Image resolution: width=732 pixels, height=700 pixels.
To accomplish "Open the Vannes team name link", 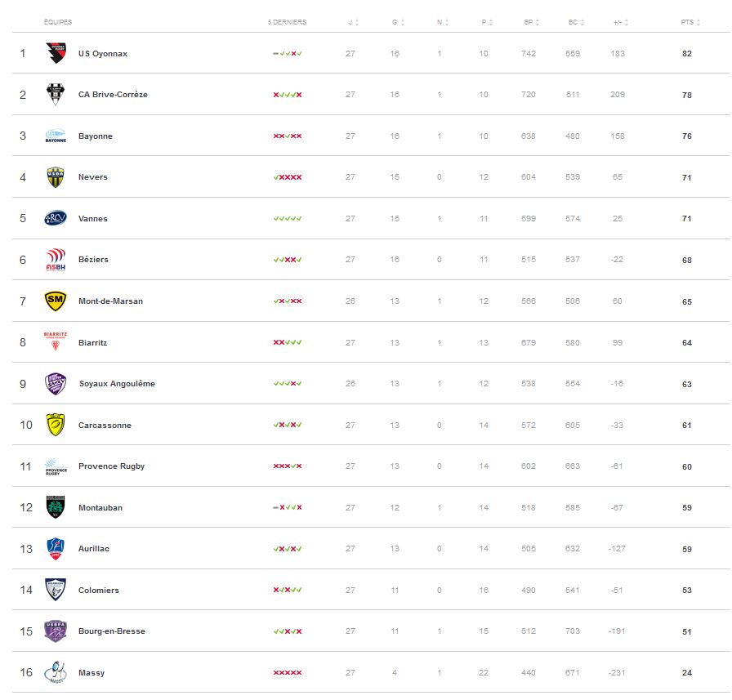I will tap(93, 219).
